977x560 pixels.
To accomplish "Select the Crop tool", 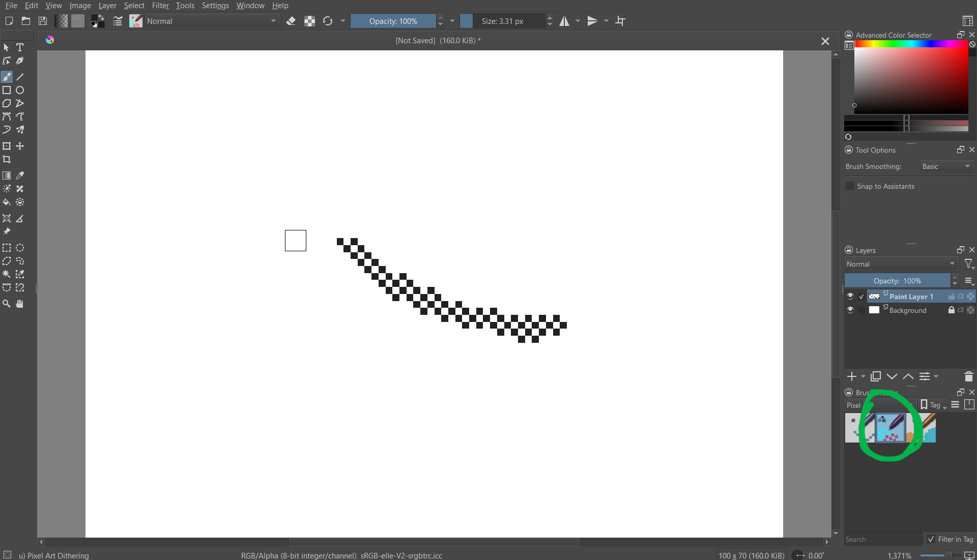I will [x=7, y=159].
